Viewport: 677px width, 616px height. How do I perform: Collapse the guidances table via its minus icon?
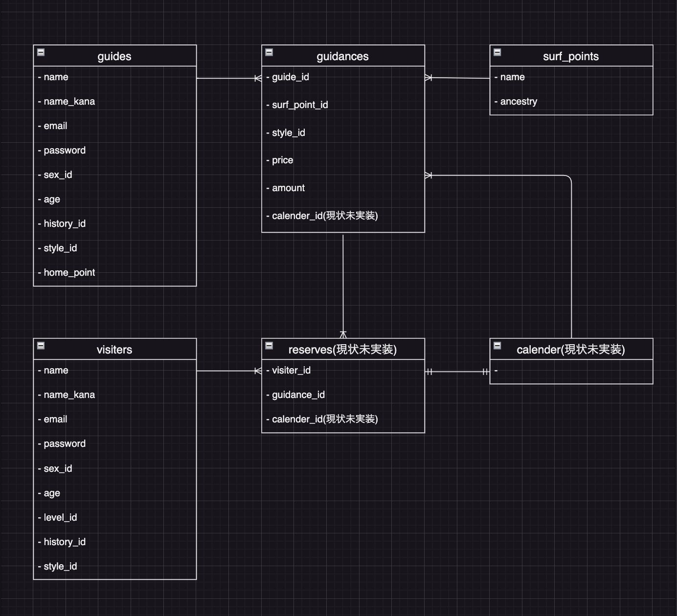[269, 52]
